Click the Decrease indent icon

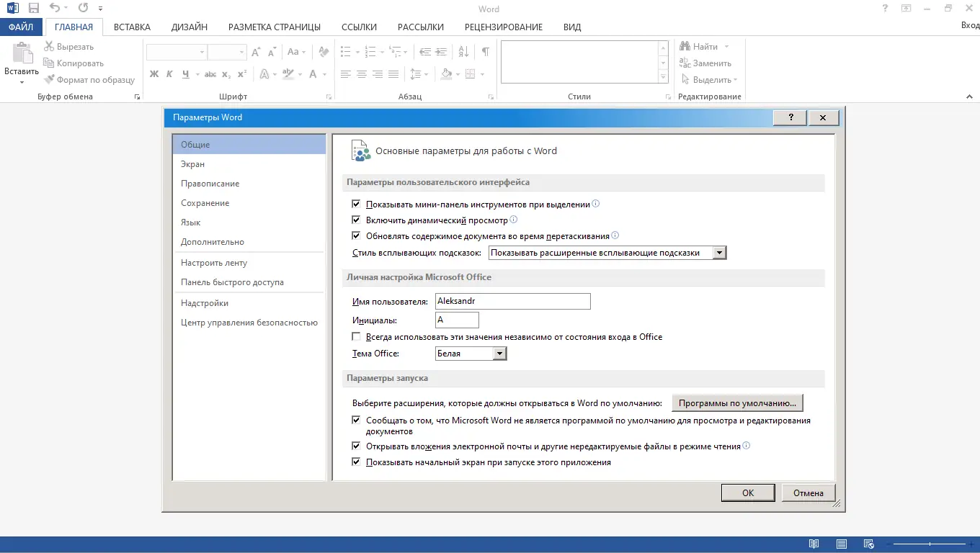tap(425, 53)
